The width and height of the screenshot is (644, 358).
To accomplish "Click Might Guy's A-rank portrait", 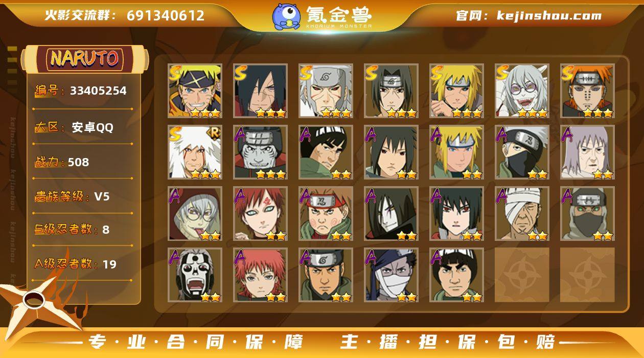I will coord(326,152).
